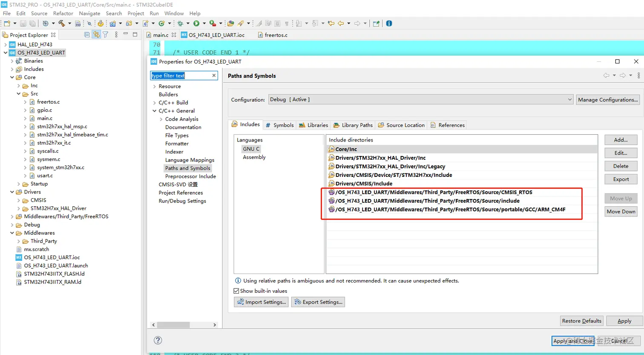Expand the HAL_LED_H743 project node
This screenshot has width=644, height=355.
click(x=5, y=44)
